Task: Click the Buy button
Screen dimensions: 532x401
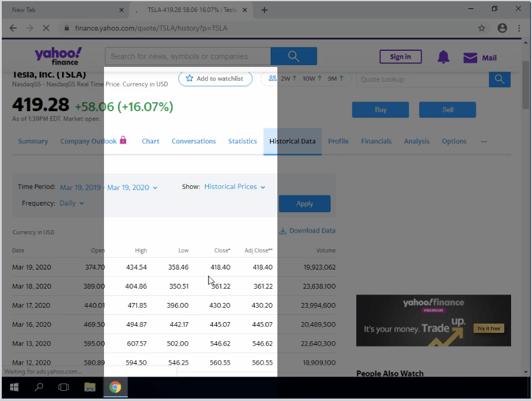Action: [380, 109]
